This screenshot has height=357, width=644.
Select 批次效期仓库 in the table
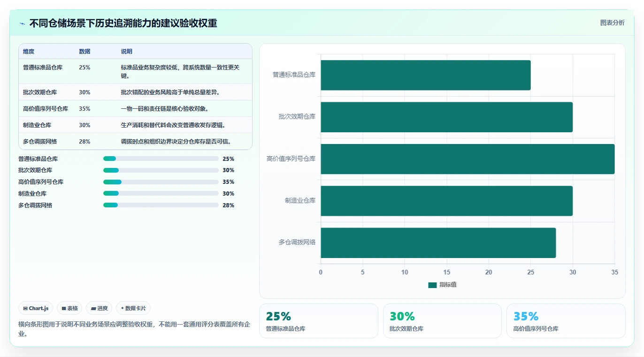tap(40, 92)
